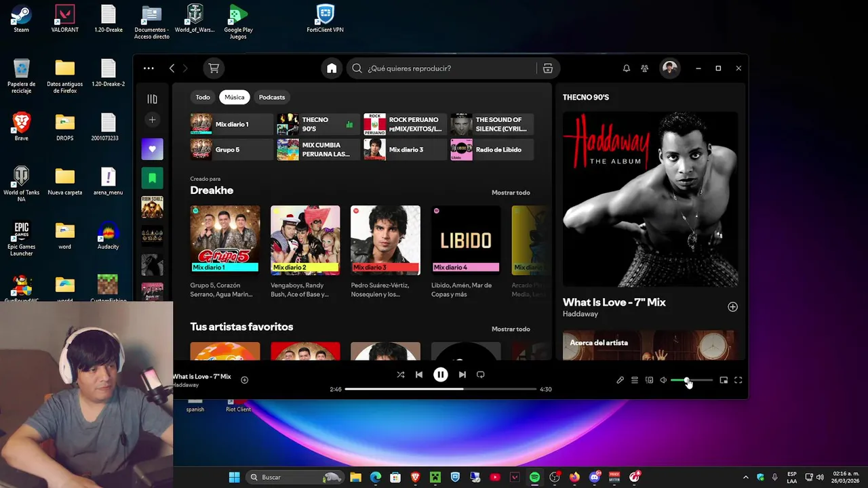Open the Dreakhe profile heading
Screen dimensions: 868x488
point(212,190)
